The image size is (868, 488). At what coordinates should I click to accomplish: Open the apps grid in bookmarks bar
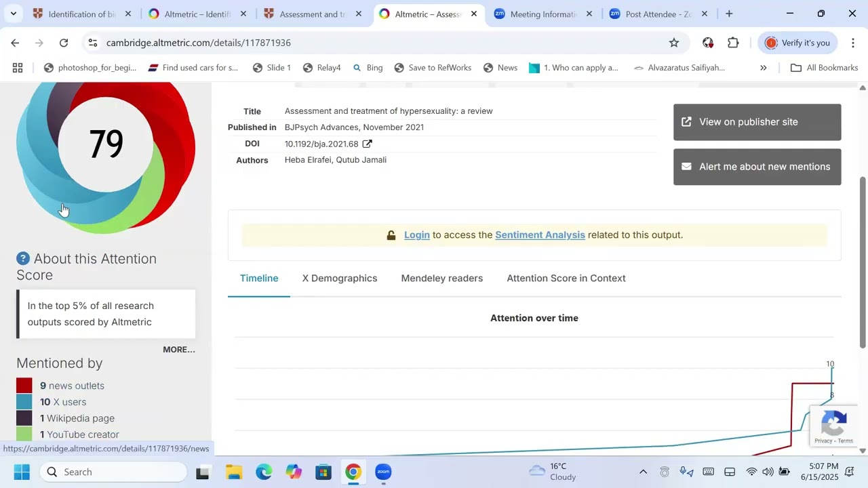18,68
